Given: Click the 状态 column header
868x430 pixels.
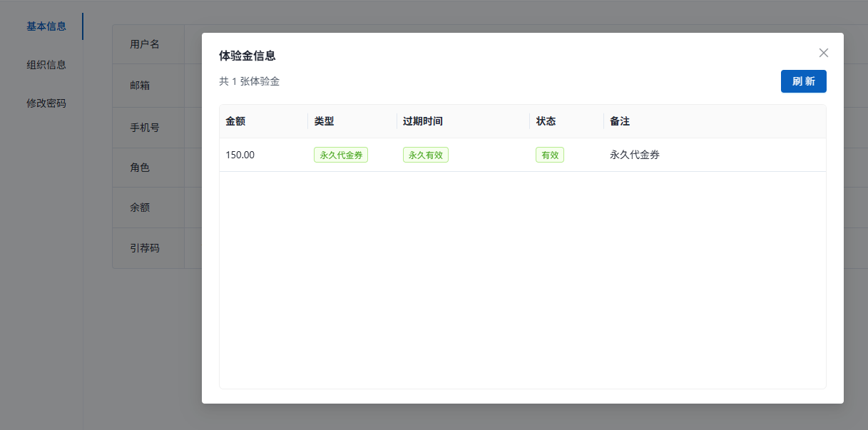Looking at the screenshot, I should (546, 121).
